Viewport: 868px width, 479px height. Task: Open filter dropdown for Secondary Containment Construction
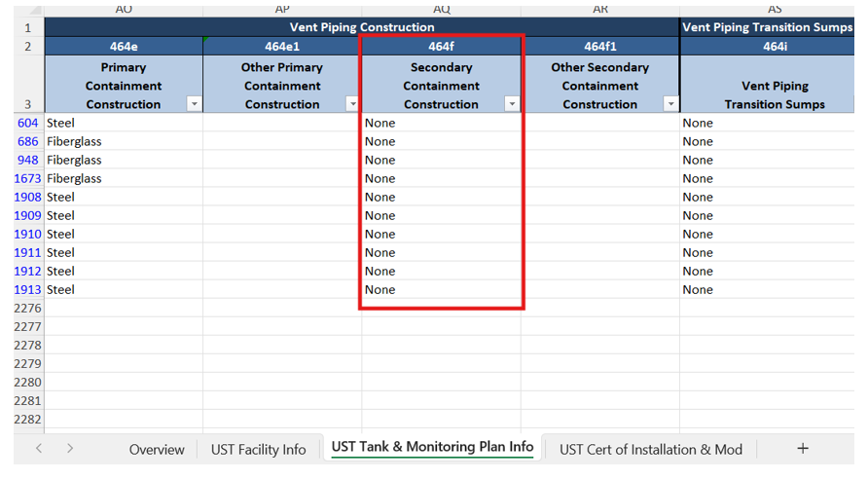click(x=512, y=104)
